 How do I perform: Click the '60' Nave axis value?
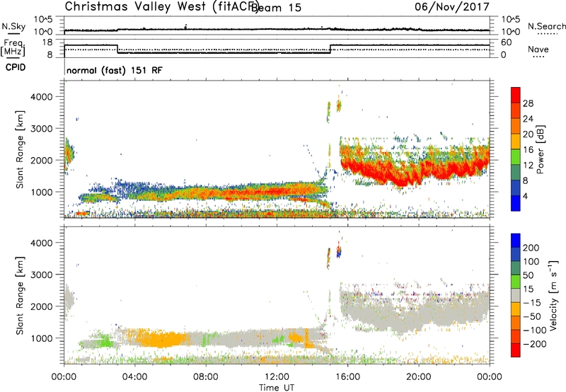[507, 42]
